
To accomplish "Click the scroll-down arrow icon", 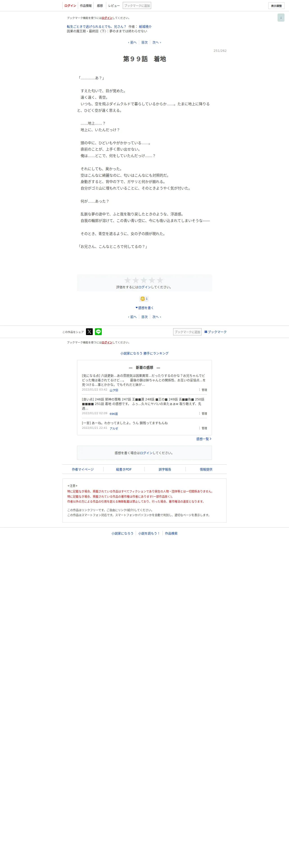I will click(281, 18).
